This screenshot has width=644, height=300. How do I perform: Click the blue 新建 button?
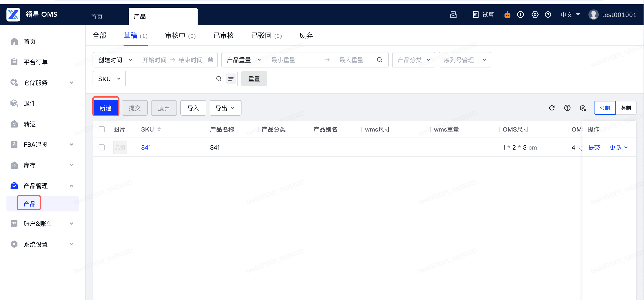(105, 108)
